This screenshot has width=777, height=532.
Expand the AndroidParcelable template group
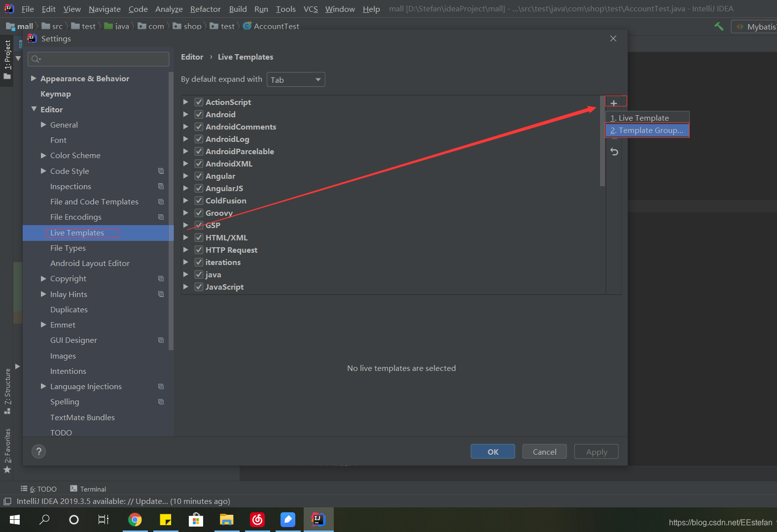pos(186,151)
